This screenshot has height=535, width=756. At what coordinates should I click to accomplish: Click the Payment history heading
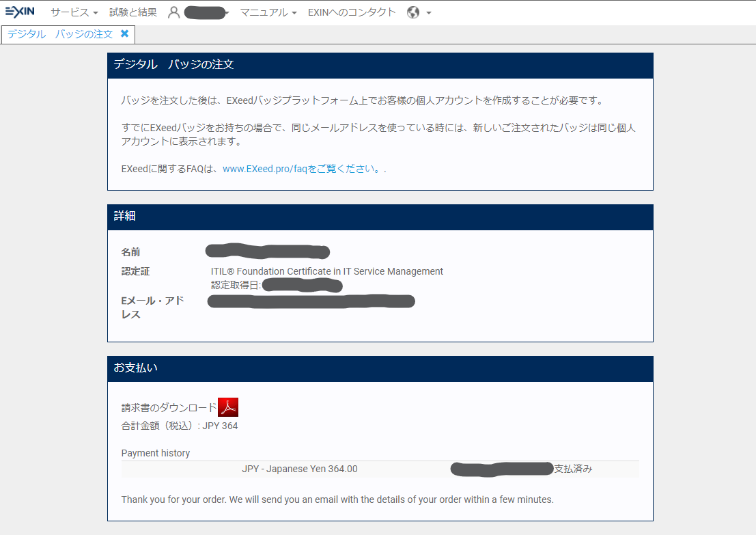tap(155, 453)
